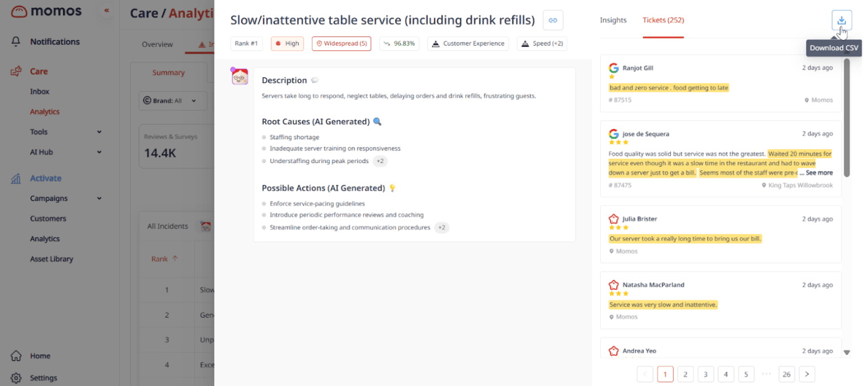Open Inbox under Care
This screenshot has height=386, width=868.
click(x=40, y=92)
